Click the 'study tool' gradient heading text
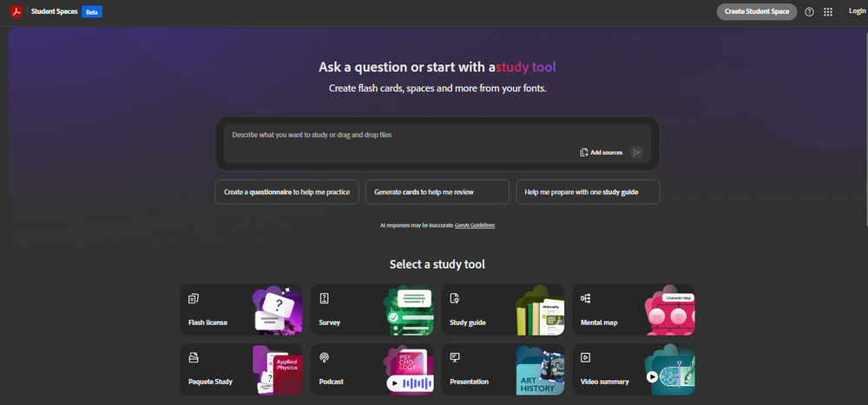The image size is (868, 405). pos(525,68)
